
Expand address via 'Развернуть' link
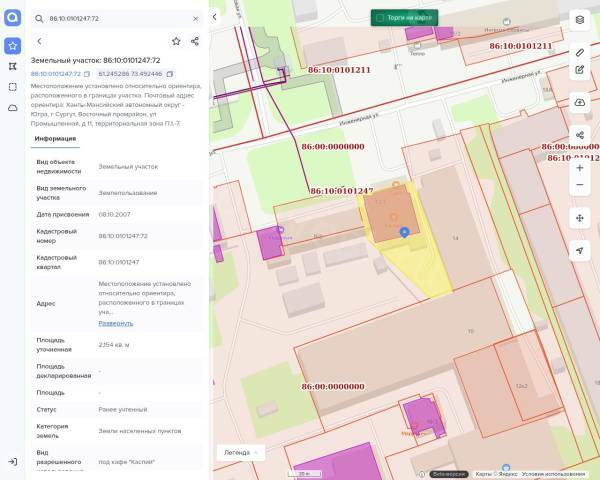pyautogui.click(x=115, y=323)
